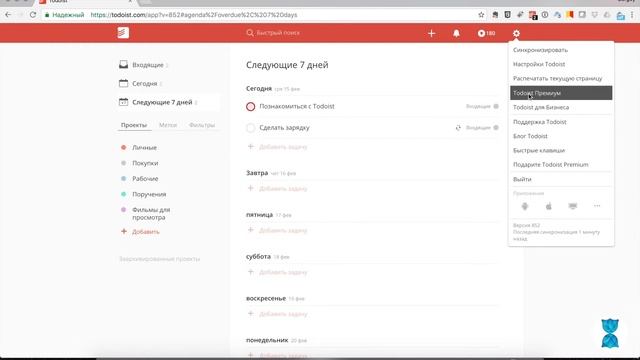Open the Покупки project
The image size is (640, 360).
pyautogui.click(x=145, y=163)
